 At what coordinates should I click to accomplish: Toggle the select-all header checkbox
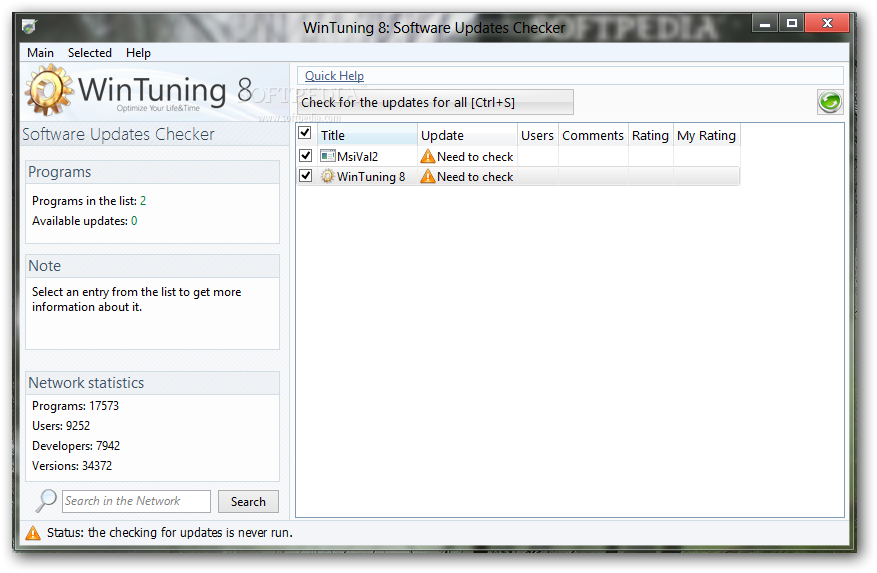(x=305, y=133)
